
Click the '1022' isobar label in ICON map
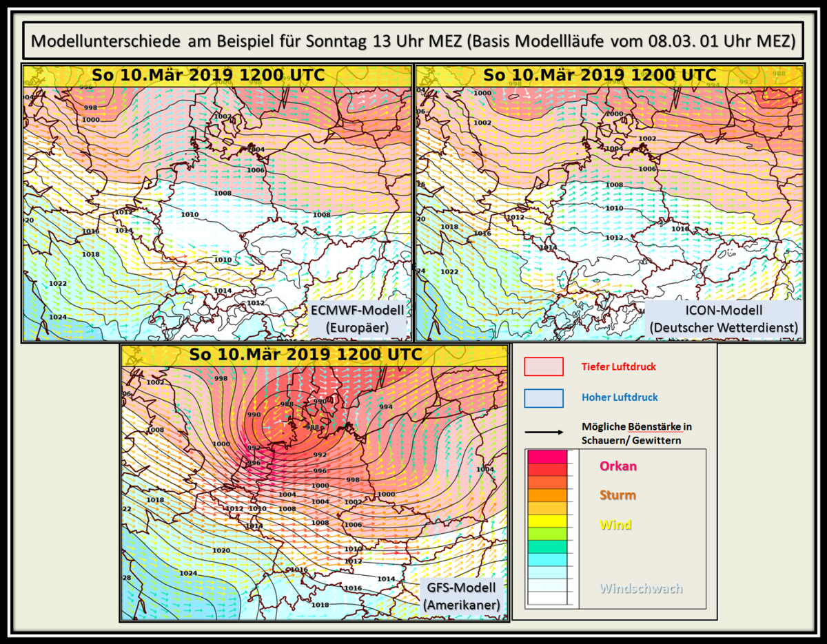[x=449, y=271]
